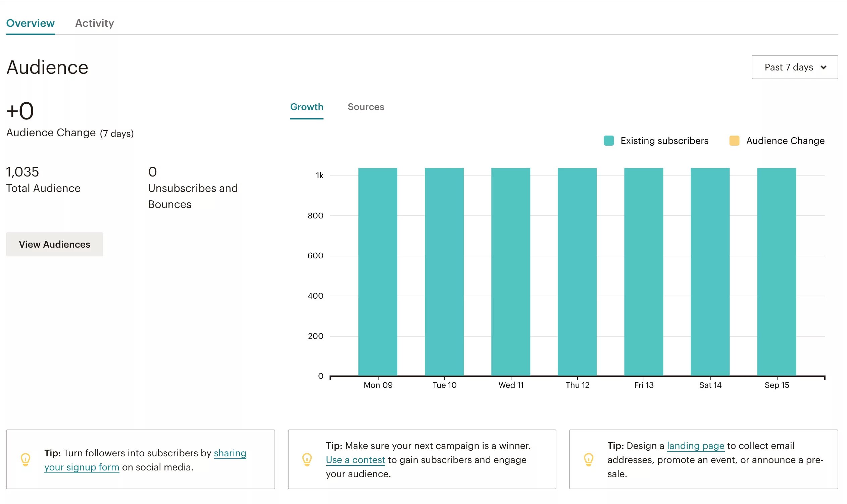This screenshot has height=504, width=847.
Task: Select the Growth tab
Action: (307, 107)
